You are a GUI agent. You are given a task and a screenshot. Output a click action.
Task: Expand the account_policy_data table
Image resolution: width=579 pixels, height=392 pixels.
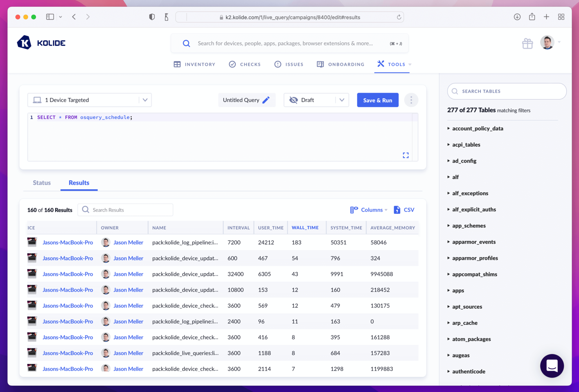coord(478,128)
